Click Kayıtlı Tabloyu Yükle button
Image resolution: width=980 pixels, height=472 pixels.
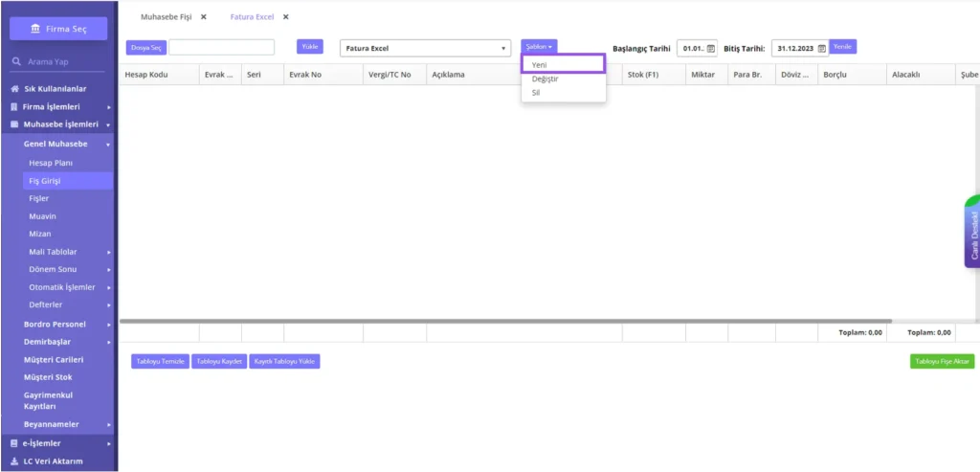click(x=284, y=361)
